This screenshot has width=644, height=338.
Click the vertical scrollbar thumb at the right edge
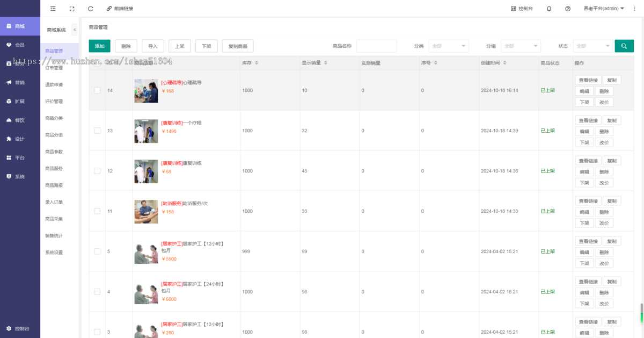point(641,313)
